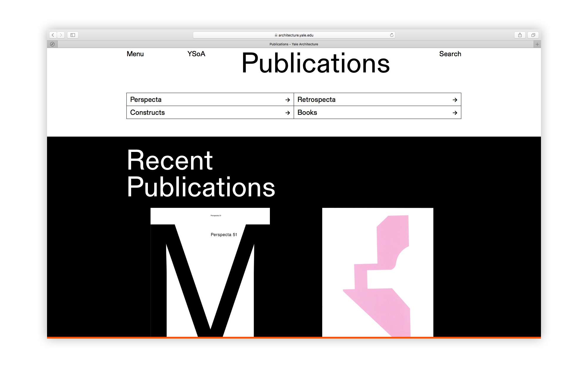Click the arrow next to Perspecta
The image size is (588, 368).
(288, 100)
